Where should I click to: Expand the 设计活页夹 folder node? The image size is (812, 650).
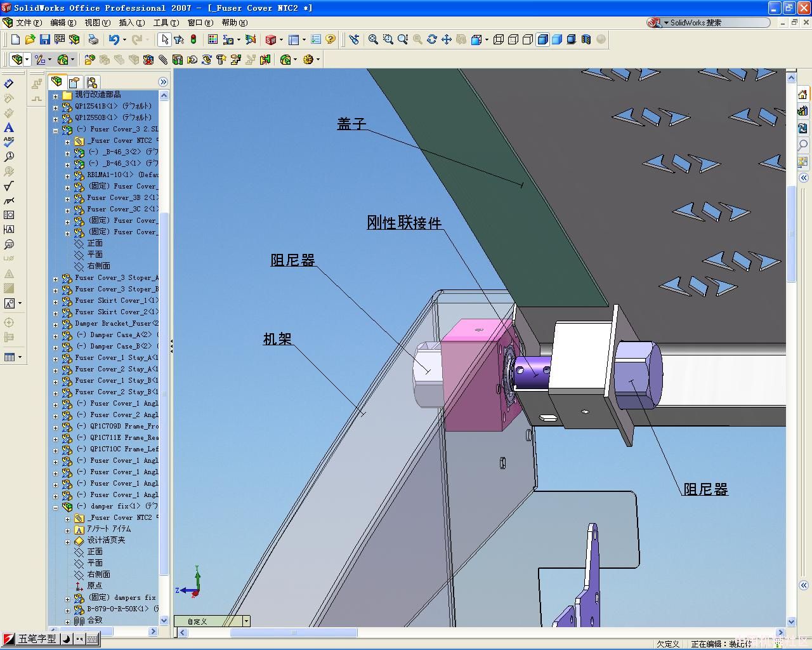(x=67, y=541)
